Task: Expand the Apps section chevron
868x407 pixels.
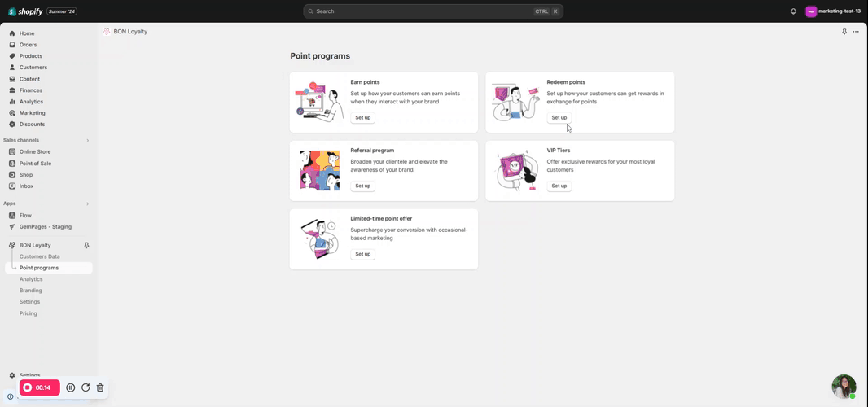Action: point(87,203)
